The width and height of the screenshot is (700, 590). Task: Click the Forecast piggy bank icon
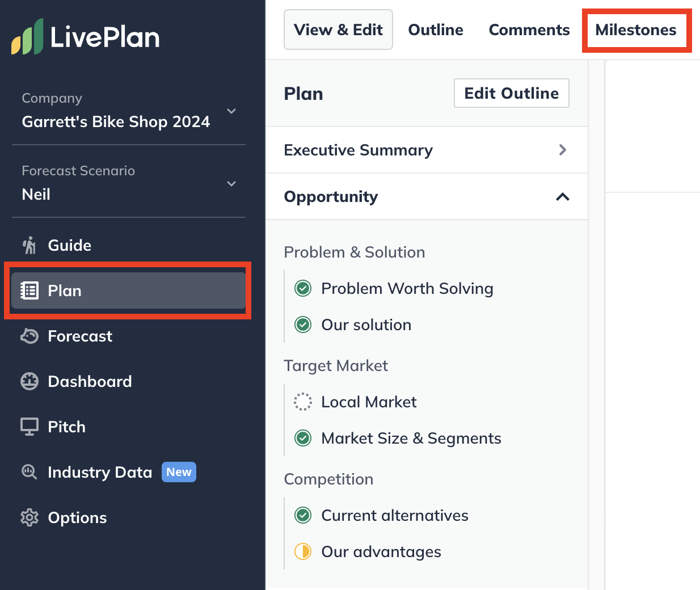tap(29, 336)
